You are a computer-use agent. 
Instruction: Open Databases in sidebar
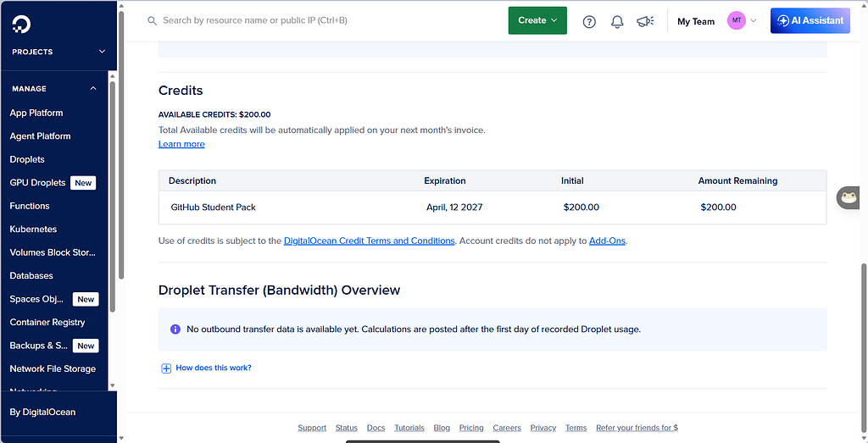click(x=31, y=275)
